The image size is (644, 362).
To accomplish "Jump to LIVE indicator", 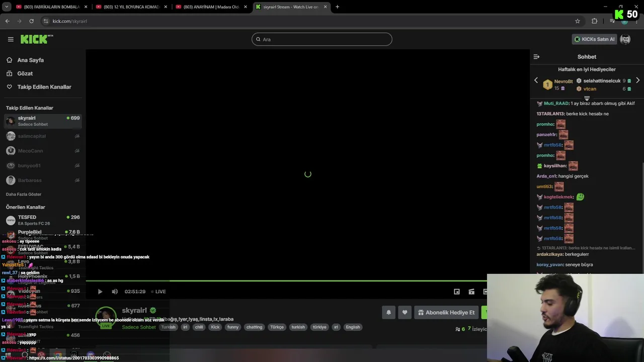I will point(158,292).
